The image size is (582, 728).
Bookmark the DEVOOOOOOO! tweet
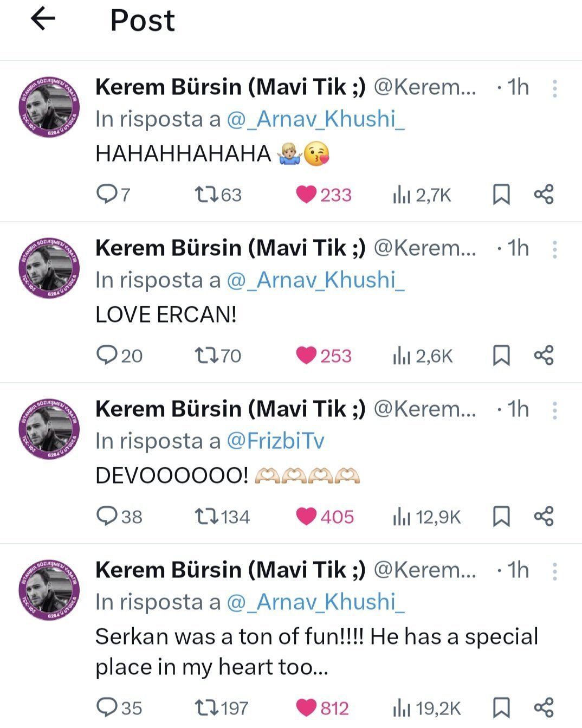coord(501,516)
